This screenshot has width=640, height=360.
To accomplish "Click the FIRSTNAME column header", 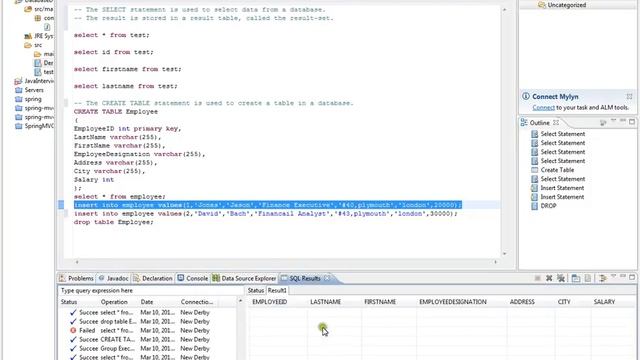I will coord(380,302).
